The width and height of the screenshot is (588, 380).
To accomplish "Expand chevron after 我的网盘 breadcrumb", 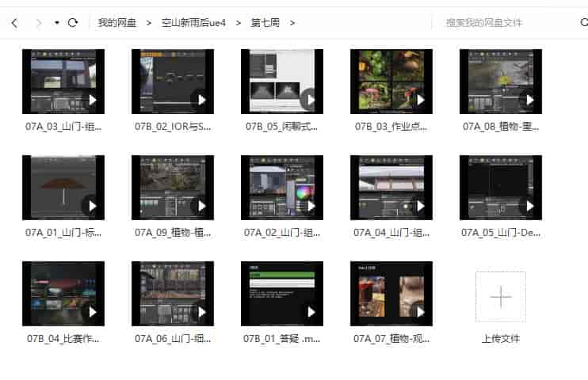I will click(x=149, y=23).
